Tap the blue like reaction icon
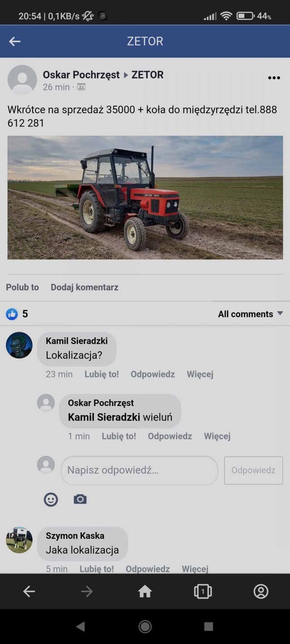290x644 pixels. click(12, 314)
